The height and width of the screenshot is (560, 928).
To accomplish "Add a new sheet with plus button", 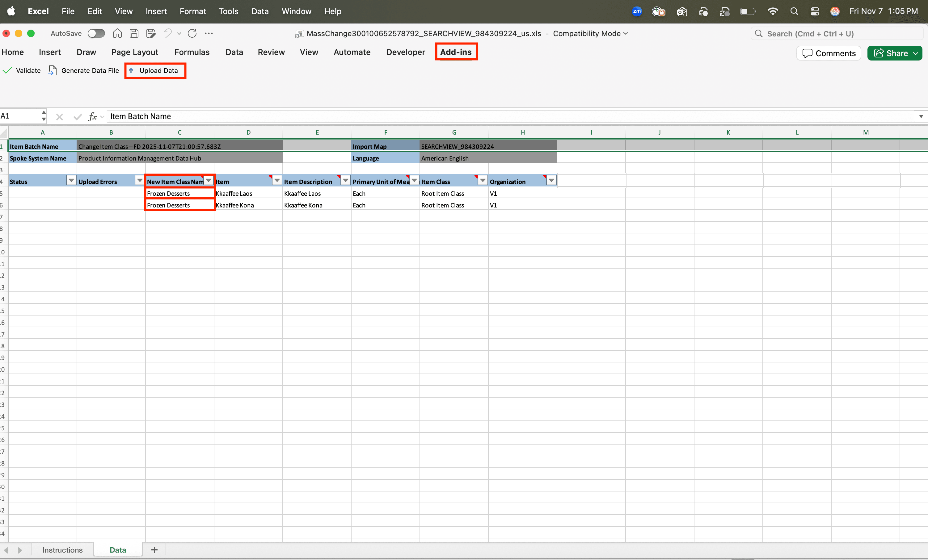I will pos(154,550).
